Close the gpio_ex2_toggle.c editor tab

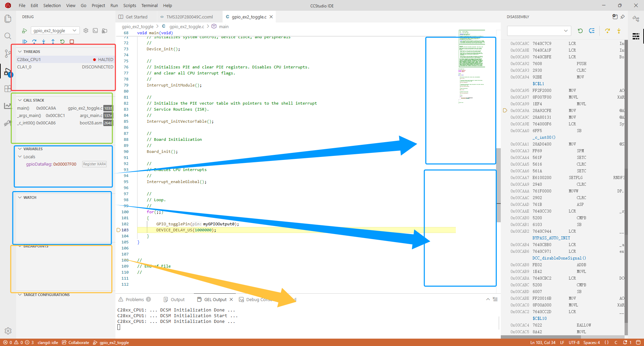(x=271, y=17)
